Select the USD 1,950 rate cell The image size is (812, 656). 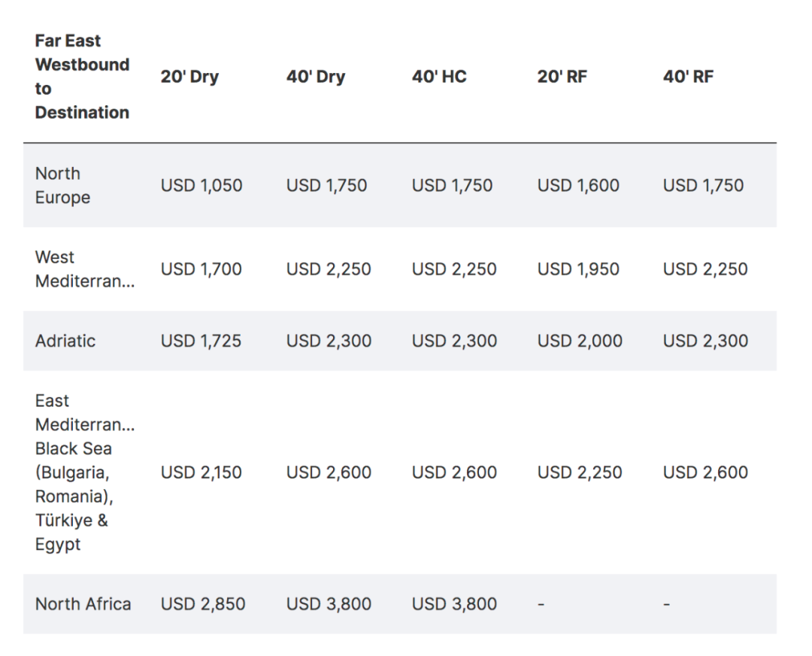tap(578, 269)
